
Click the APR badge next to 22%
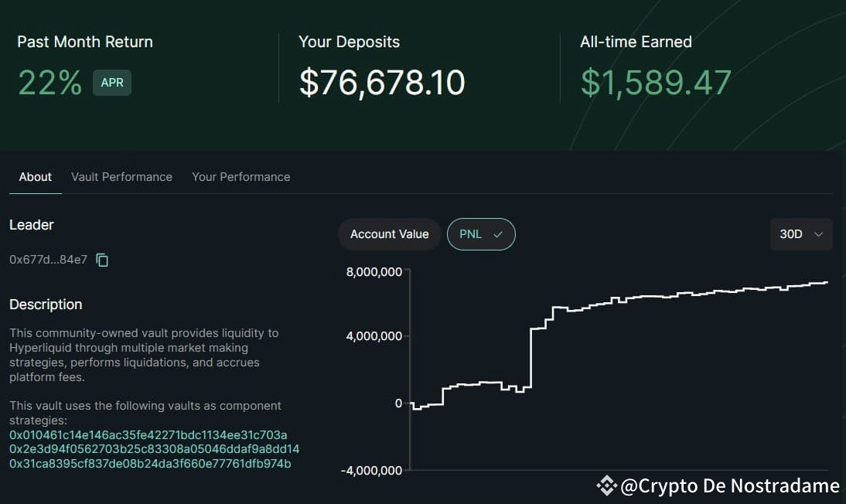coord(112,82)
